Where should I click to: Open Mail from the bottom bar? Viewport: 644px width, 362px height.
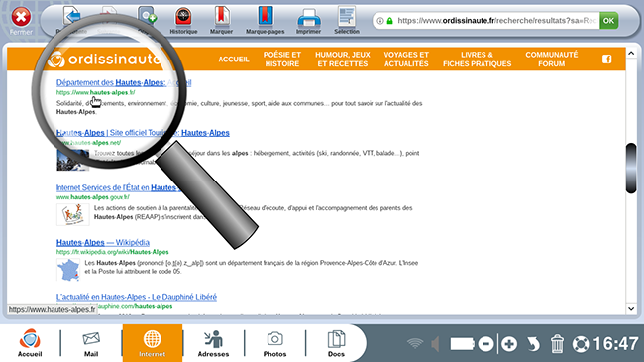click(91, 343)
